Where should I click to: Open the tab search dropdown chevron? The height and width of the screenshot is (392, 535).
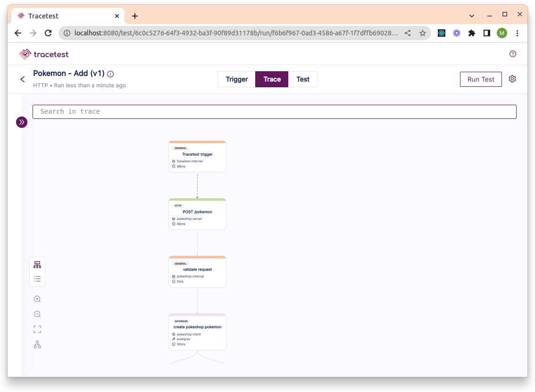[471, 16]
